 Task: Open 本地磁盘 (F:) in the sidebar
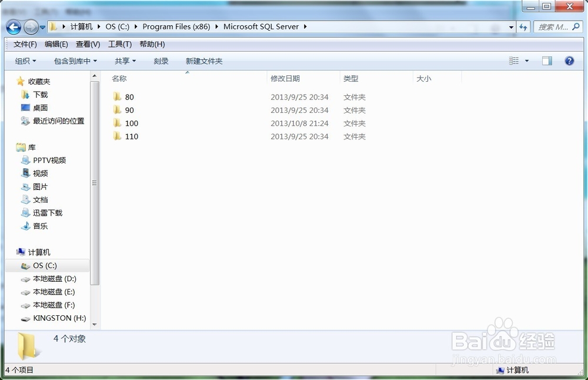54,305
